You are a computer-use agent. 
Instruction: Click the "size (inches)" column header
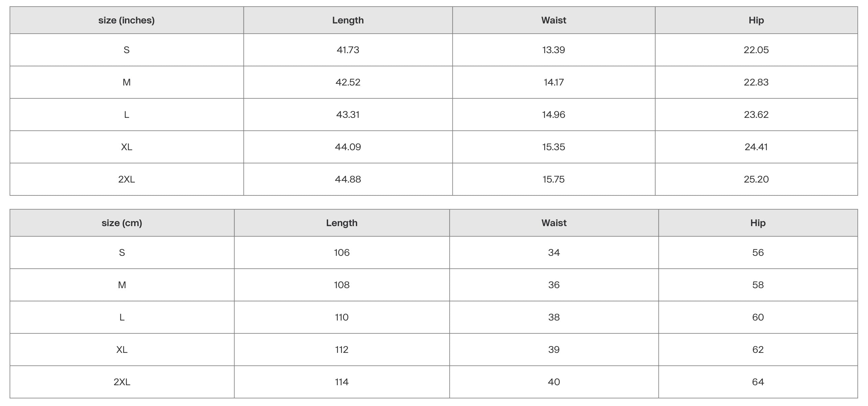[x=126, y=20]
